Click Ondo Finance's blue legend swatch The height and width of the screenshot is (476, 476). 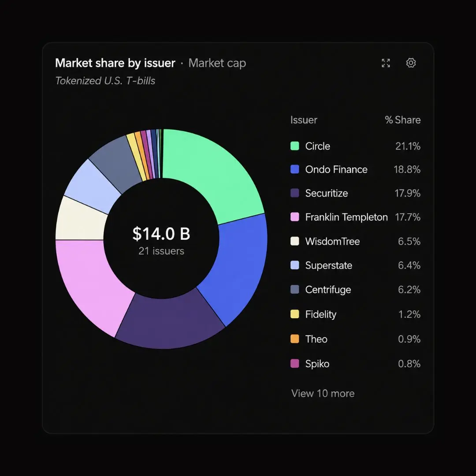click(x=295, y=169)
